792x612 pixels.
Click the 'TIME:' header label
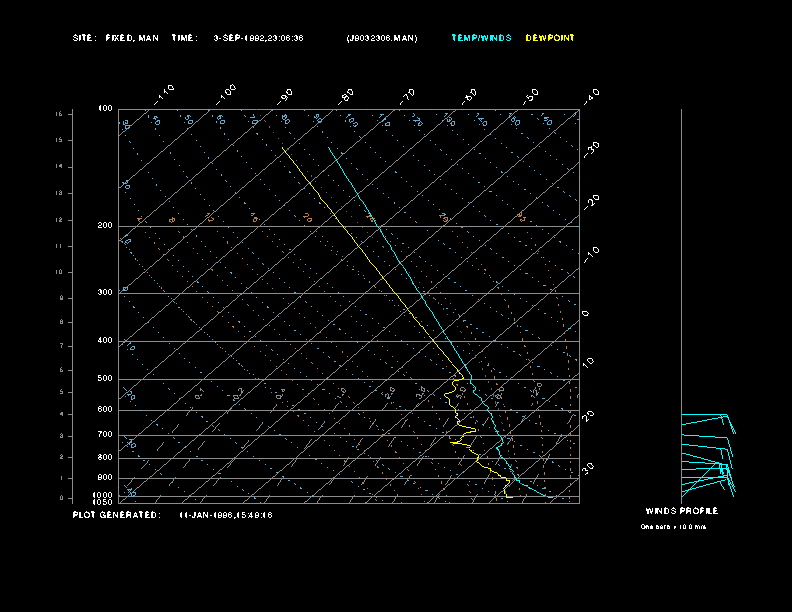click(184, 38)
